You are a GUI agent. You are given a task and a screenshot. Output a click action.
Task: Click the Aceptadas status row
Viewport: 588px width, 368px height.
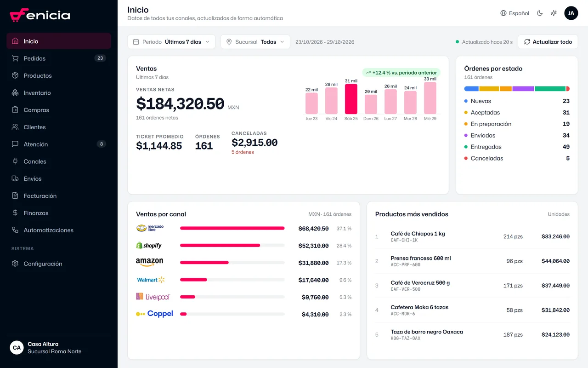coord(517,113)
